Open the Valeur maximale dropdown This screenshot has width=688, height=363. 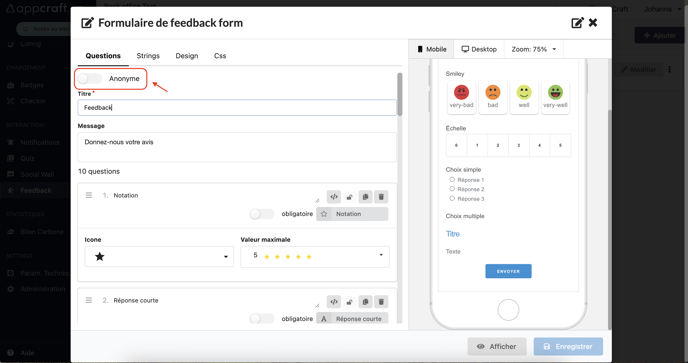315,256
